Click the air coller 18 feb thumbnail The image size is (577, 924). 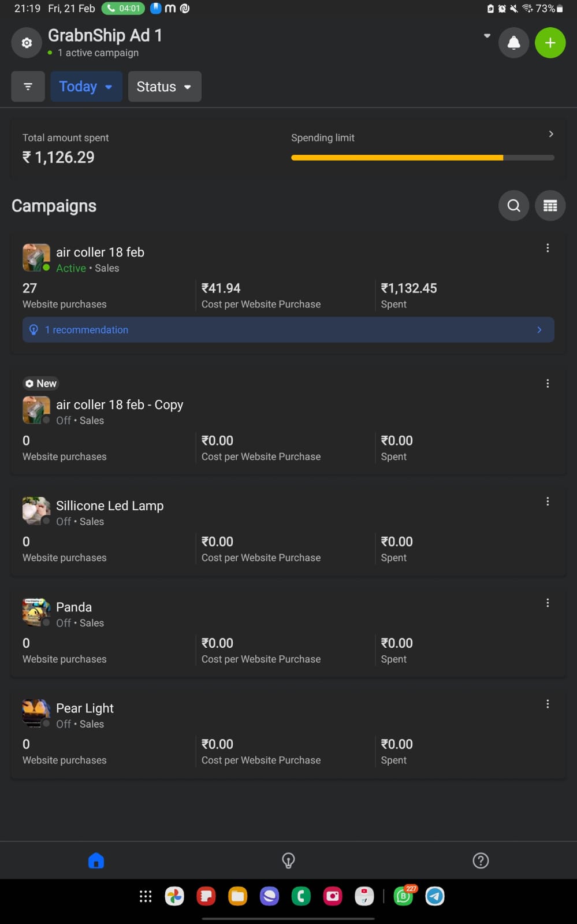click(x=36, y=257)
